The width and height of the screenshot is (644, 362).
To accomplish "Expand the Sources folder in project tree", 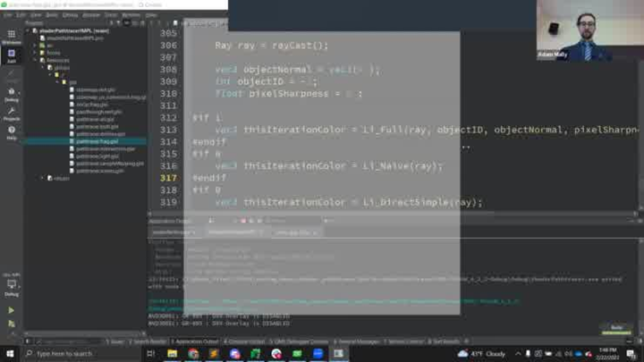I will (x=35, y=53).
